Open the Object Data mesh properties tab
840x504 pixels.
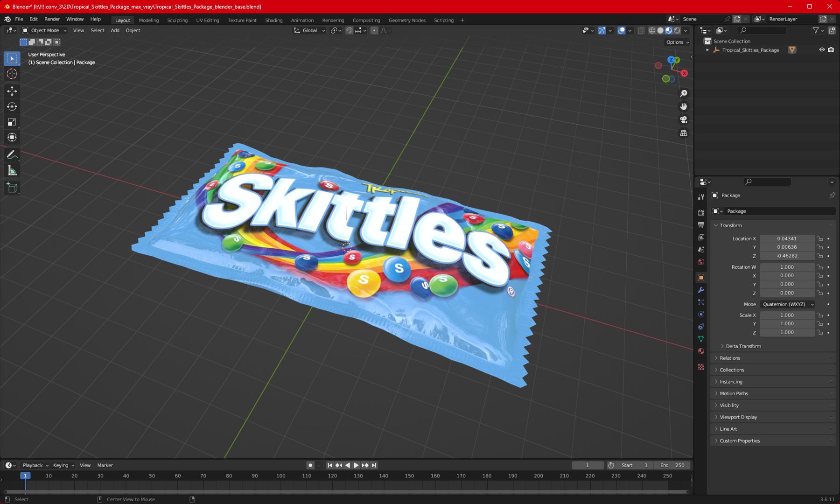(x=701, y=339)
